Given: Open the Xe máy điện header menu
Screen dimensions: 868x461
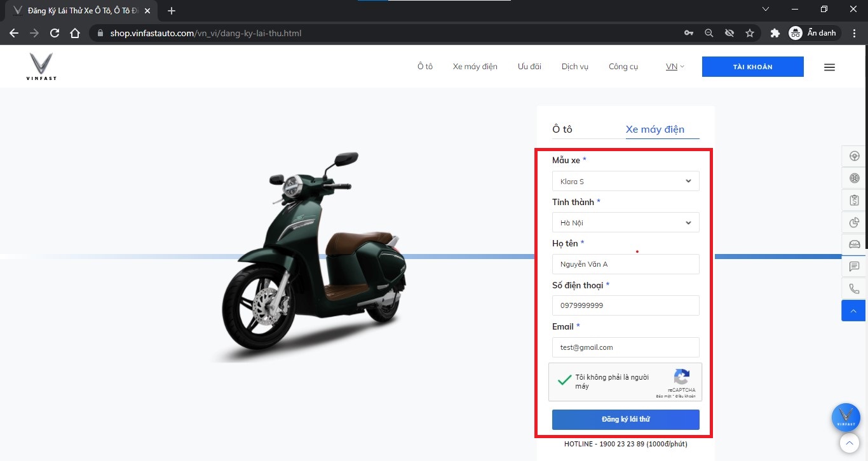Looking at the screenshot, I should 475,67.
